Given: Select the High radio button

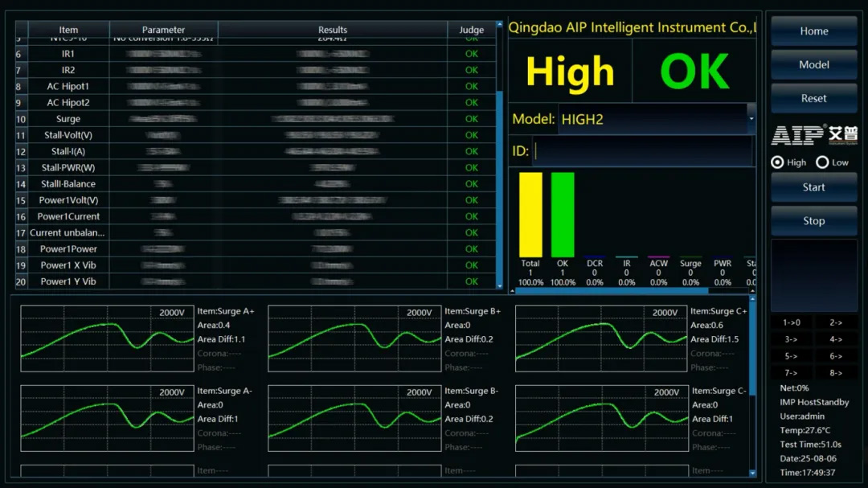Looking at the screenshot, I should pyautogui.click(x=777, y=162).
